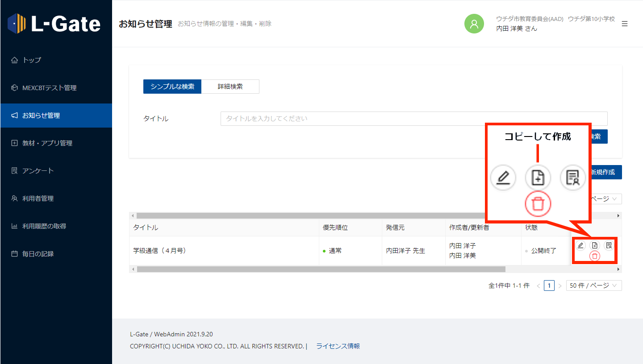Switch to シンプルな検索 tab
Viewport: 643px width, 364px height.
[x=172, y=87]
